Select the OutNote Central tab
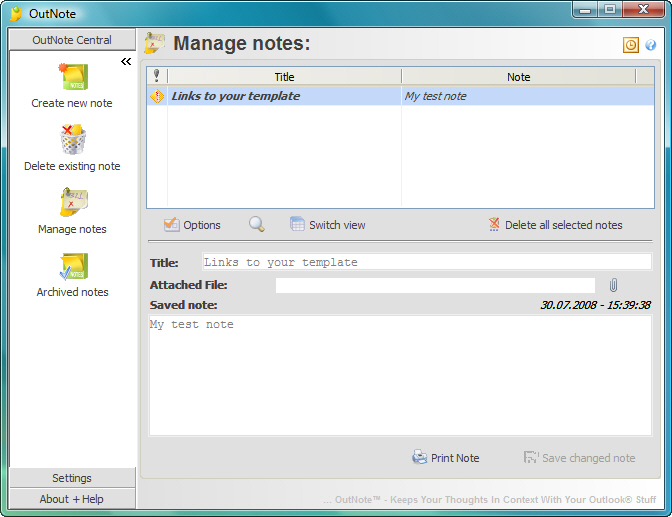 tap(72, 40)
